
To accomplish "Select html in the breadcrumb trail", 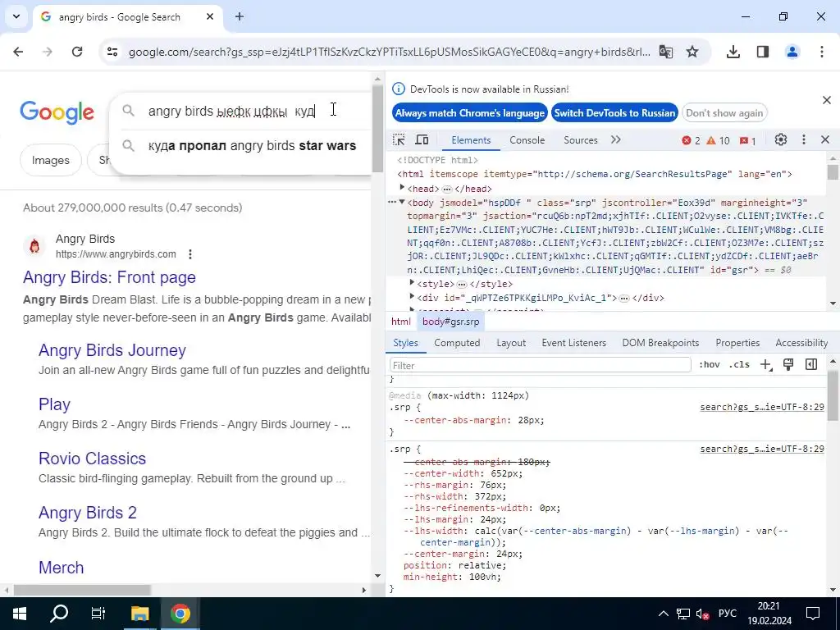I will click(x=400, y=322).
